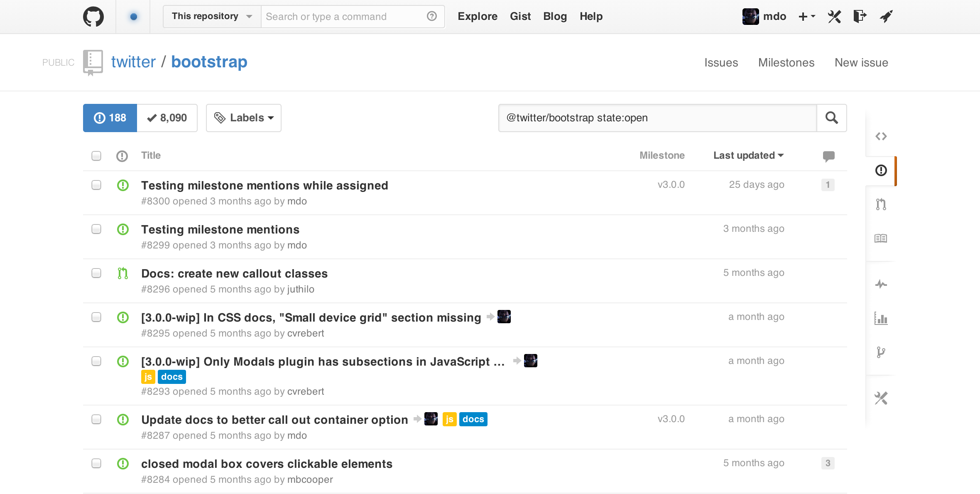Viewport: 980px width, 494px height.
Task: Open the comment count badge showing 1
Action: click(x=828, y=184)
